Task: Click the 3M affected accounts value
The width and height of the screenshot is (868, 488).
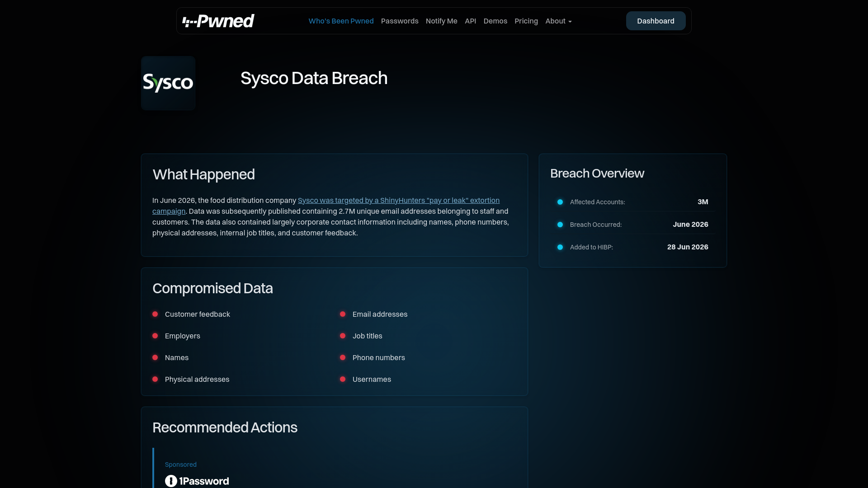Action: pyautogui.click(x=703, y=202)
